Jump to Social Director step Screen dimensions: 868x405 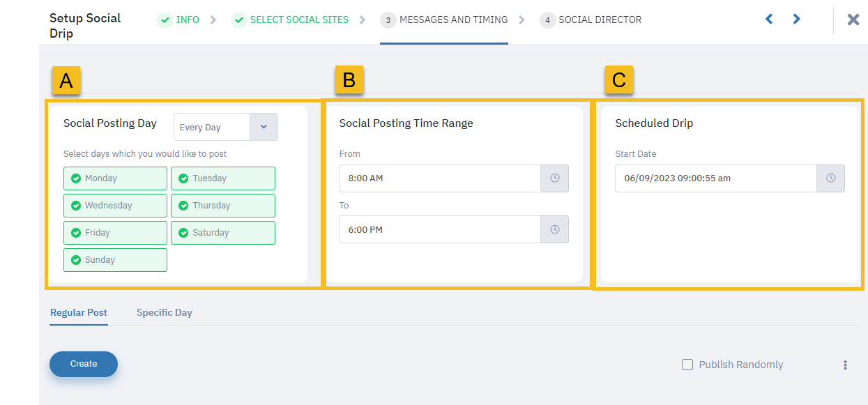[591, 20]
